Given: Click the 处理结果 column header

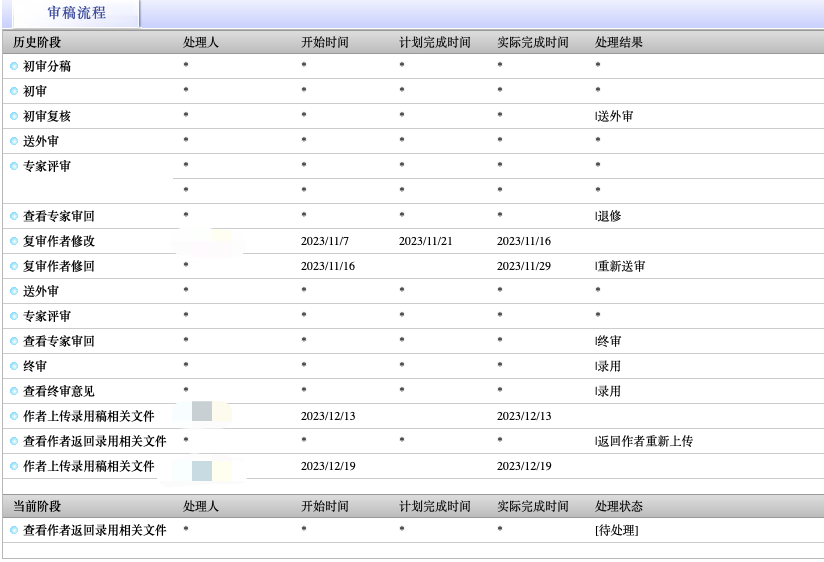Looking at the screenshot, I should pyautogui.click(x=619, y=43).
